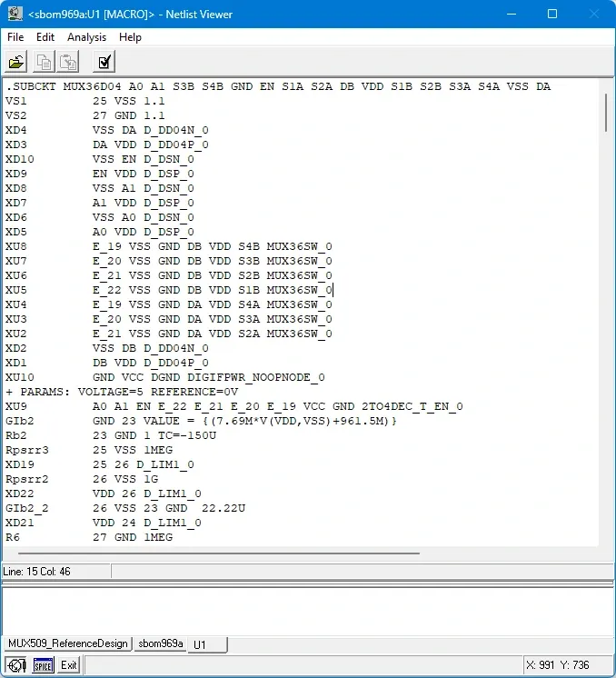The height and width of the screenshot is (678, 616).
Task: Click the VS2 line in the netlist
Action: tap(84, 115)
